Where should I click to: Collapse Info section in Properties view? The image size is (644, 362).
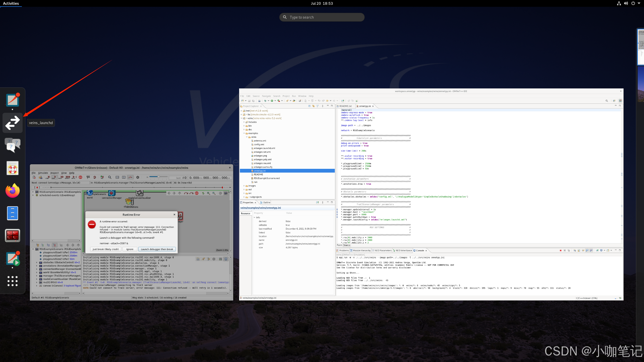[254, 218]
